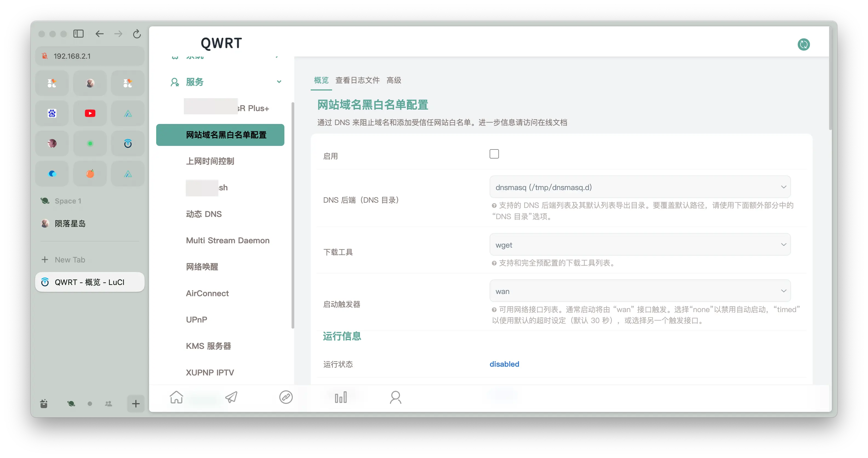Open 上网时间控制 in the services menu
This screenshot has width=868, height=458.
tap(210, 161)
